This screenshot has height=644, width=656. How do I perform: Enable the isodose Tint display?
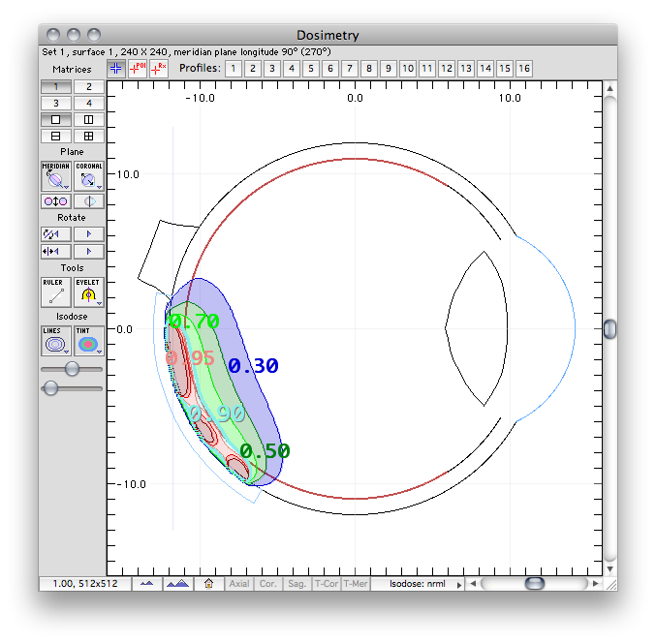pos(89,341)
